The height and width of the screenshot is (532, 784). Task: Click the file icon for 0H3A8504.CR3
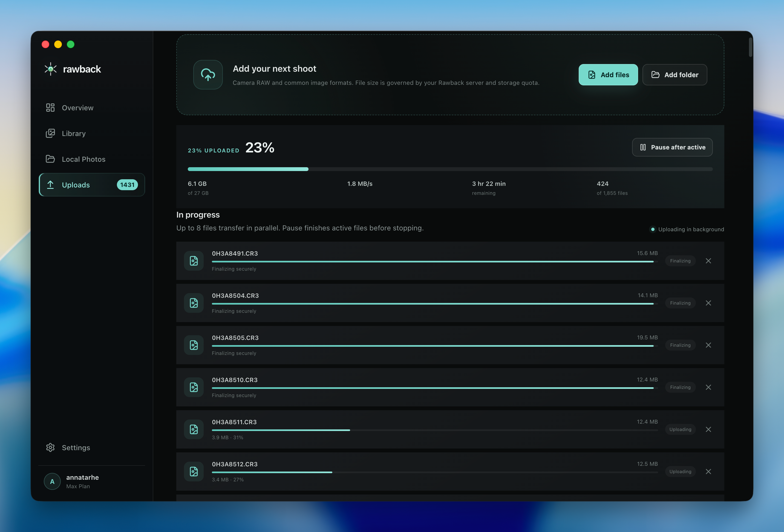[x=194, y=303]
